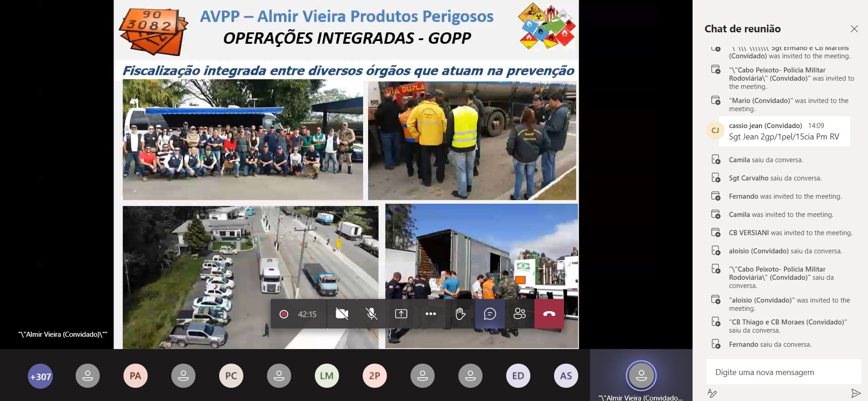Image resolution: width=868 pixels, height=401 pixels.
Task: Select the PA participant avatar
Action: (x=135, y=376)
